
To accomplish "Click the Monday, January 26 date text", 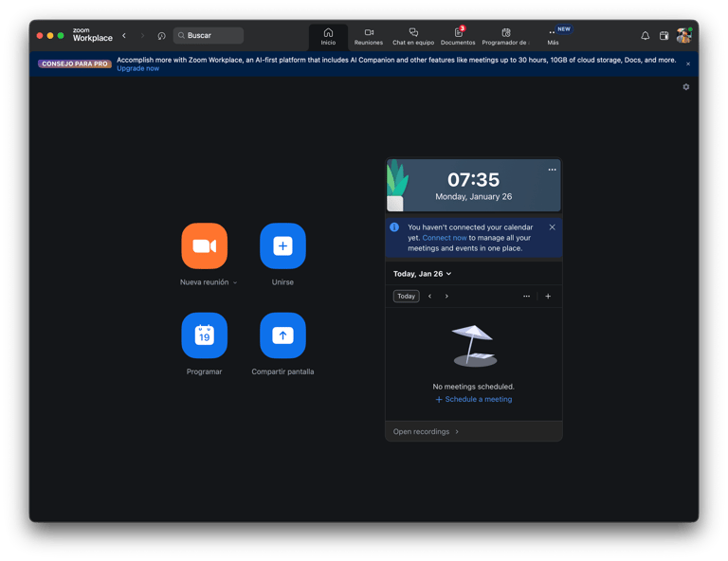I will pos(474,197).
